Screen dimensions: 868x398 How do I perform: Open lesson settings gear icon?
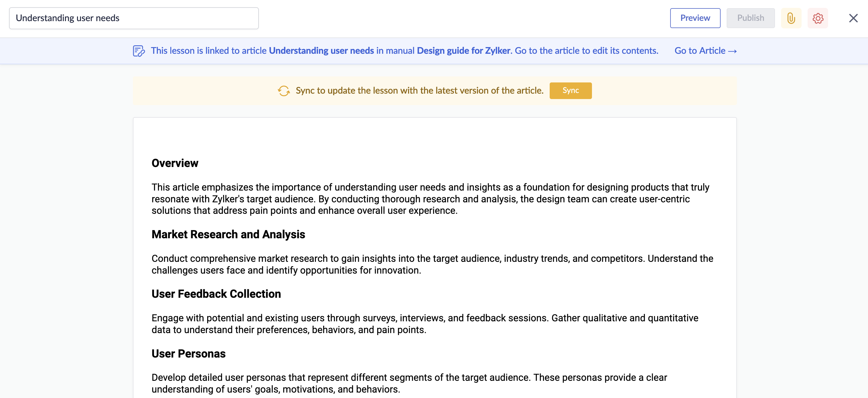pos(818,18)
